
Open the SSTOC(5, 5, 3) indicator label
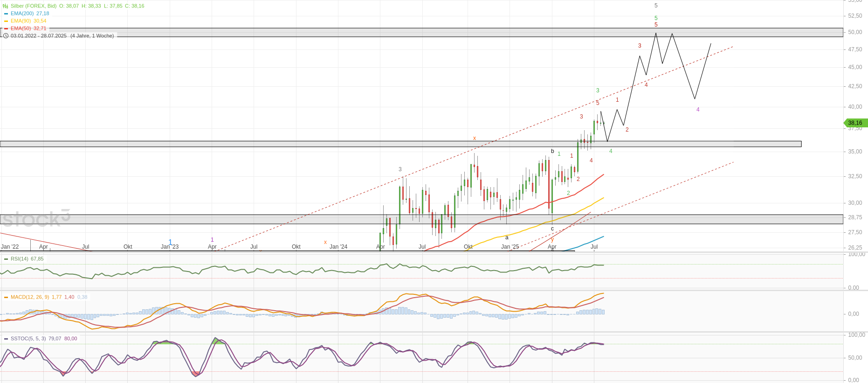tap(28, 339)
